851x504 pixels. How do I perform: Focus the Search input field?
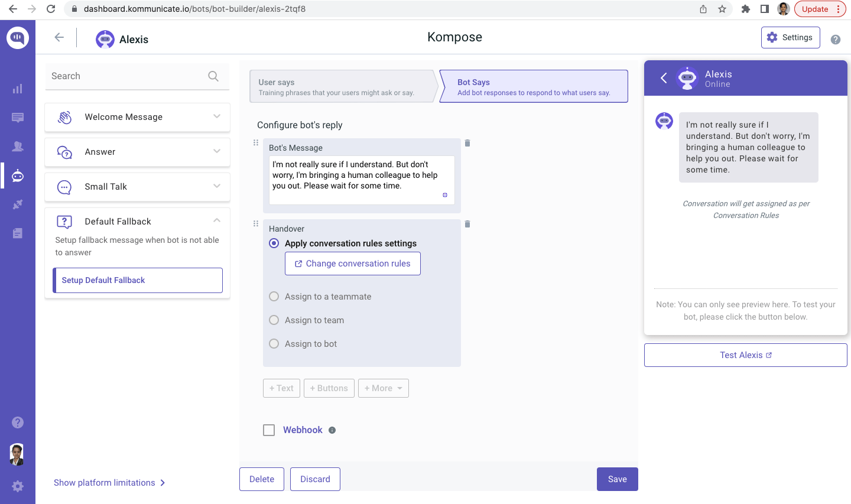click(137, 76)
